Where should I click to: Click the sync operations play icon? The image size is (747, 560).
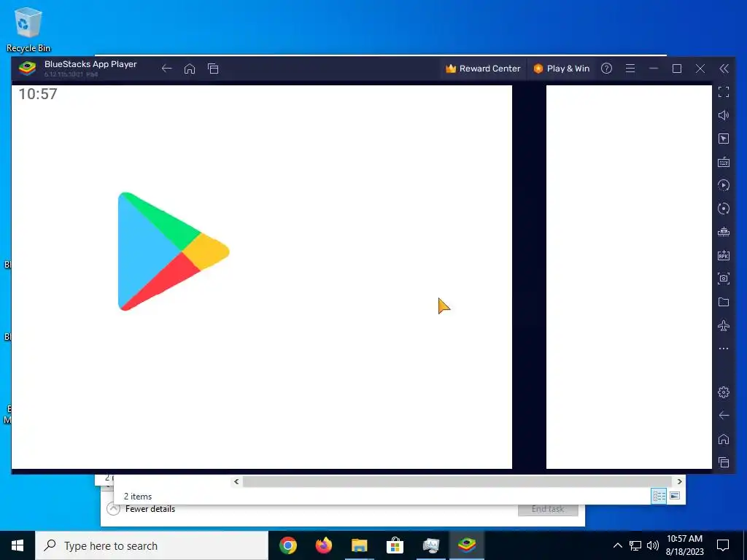pyautogui.click(x=724, y=185)
